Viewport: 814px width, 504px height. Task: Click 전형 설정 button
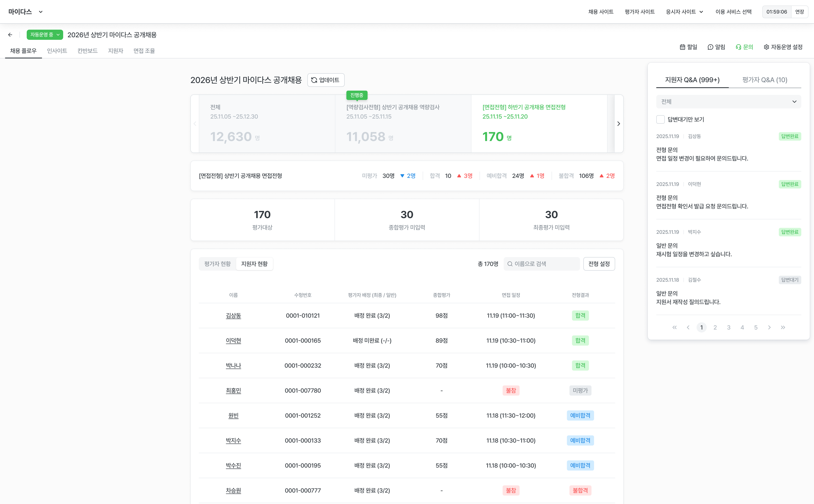(x=599, y=264)
